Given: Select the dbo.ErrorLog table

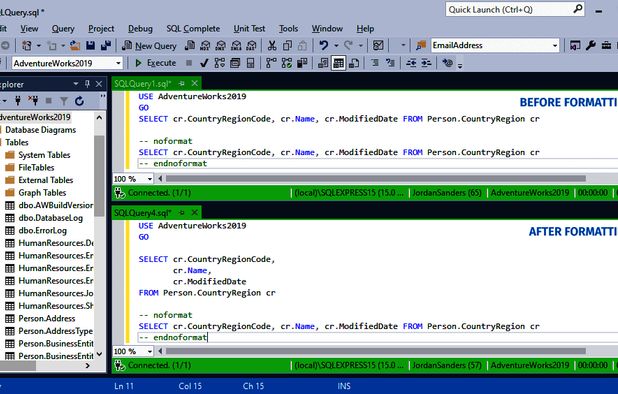Looking at the screenshot, I should click(36, 230).
